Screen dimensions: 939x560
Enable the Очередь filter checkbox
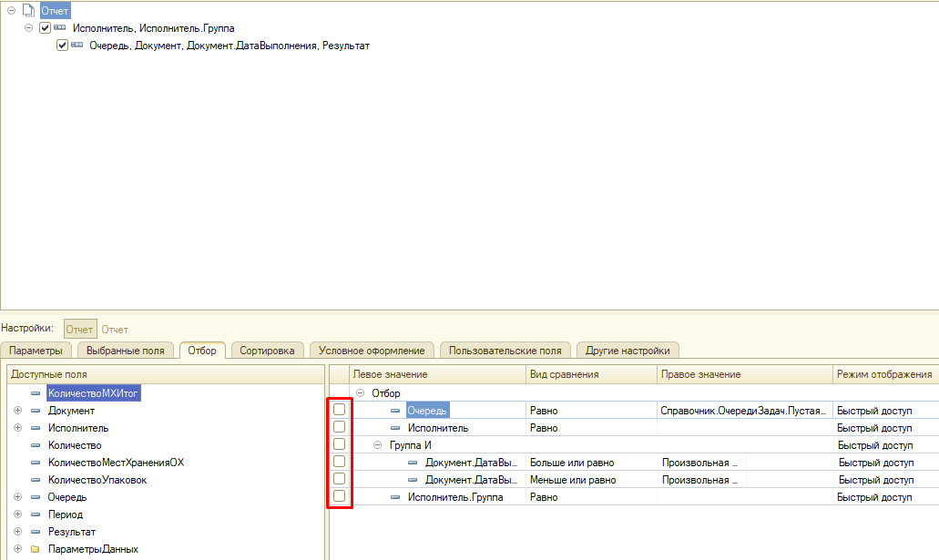[x=340, y=410]
